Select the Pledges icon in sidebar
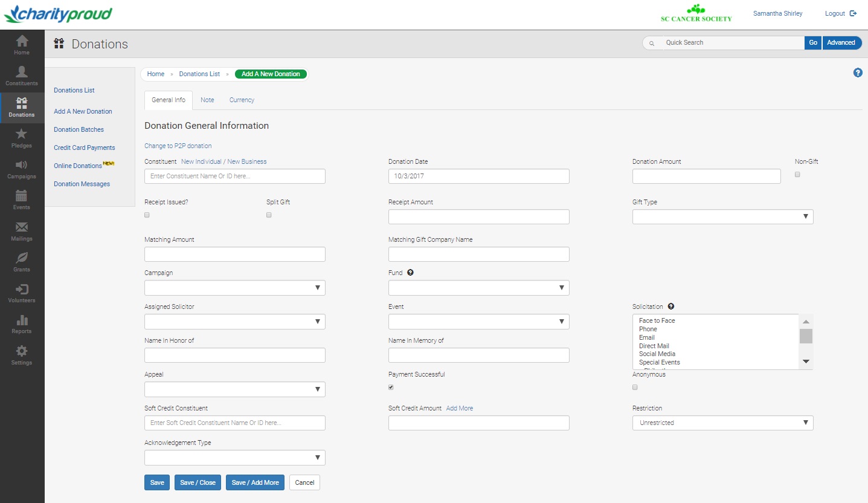Image resolution: width=868 pixels, height=503 pixels. coord(22,138)
